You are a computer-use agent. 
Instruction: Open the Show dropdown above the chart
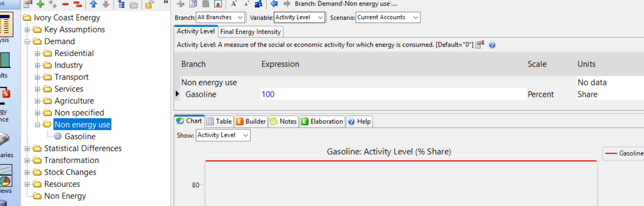[223, 135]
